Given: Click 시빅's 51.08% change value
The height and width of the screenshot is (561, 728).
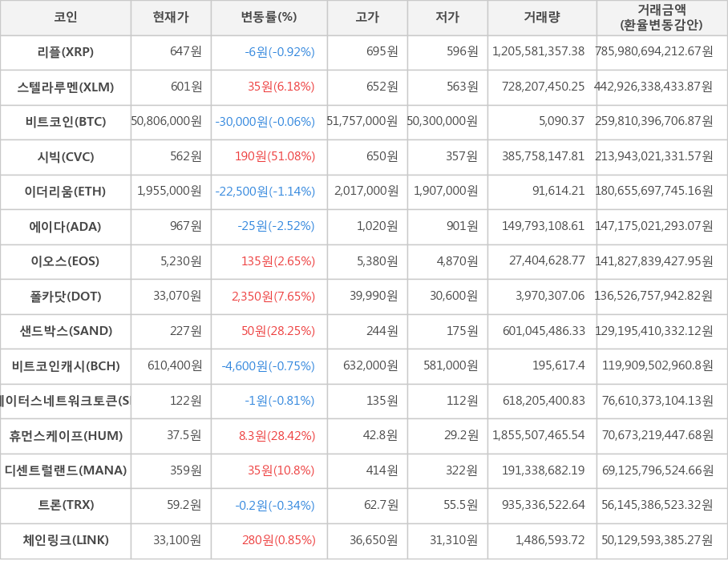Looking at the screenshot, I should pos(267,157).
